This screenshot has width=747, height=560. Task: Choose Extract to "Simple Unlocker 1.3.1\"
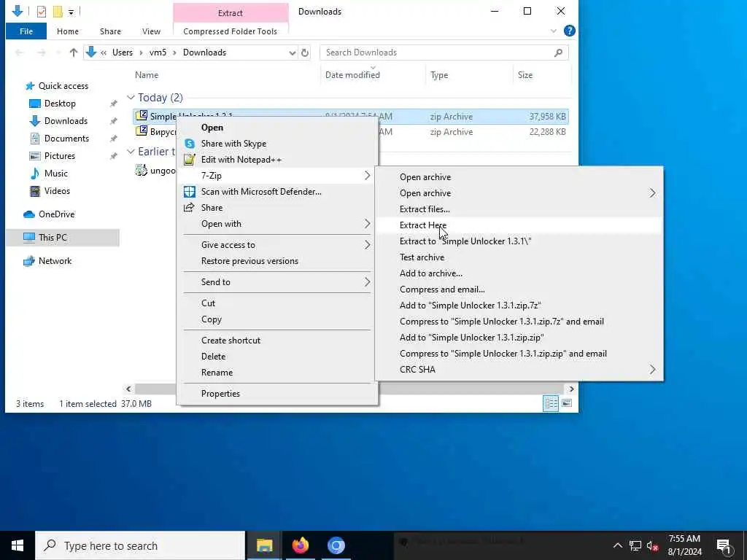519,241
